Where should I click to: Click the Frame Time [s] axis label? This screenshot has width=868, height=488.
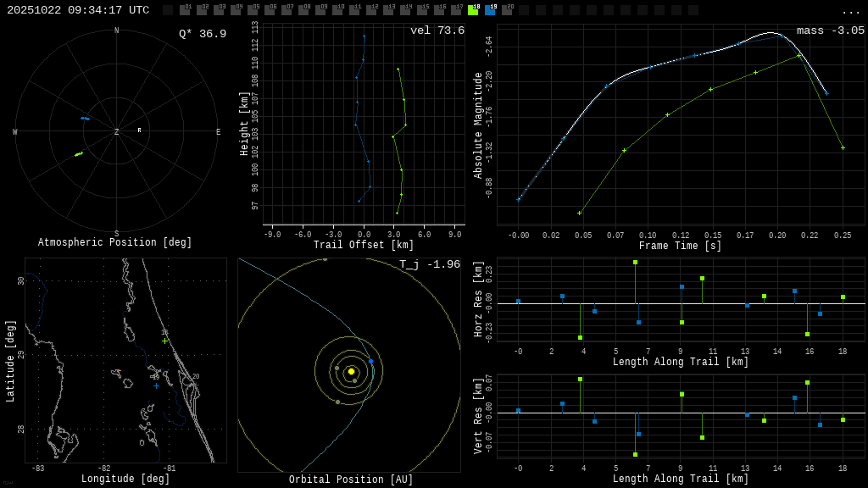click(681, 246)
